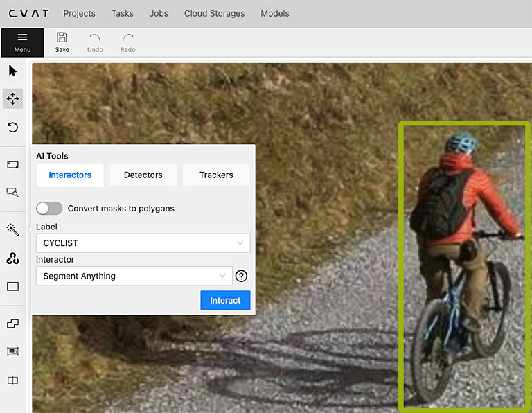Viewport: 532px width, 413px height.
Task: Switch to the Trackers tab
Action: click(216, 175)
